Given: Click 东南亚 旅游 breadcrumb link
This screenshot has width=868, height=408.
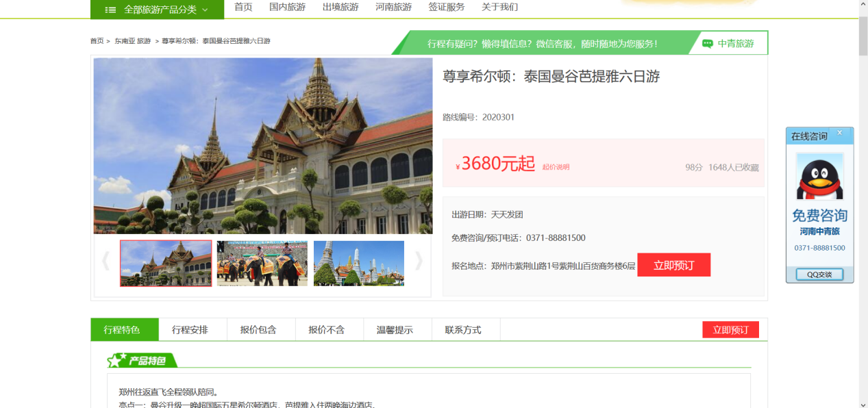Looking at the screenshot, I should click(x=132, y=41).
